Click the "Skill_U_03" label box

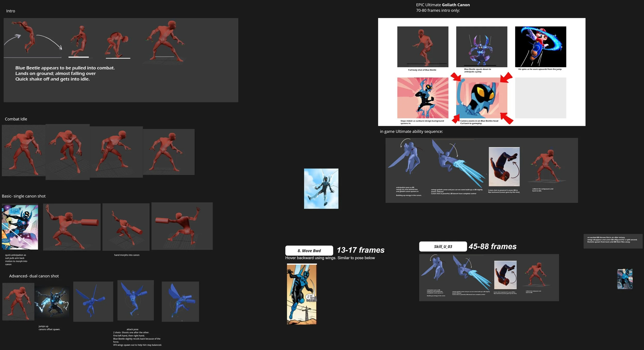point(443,246)
